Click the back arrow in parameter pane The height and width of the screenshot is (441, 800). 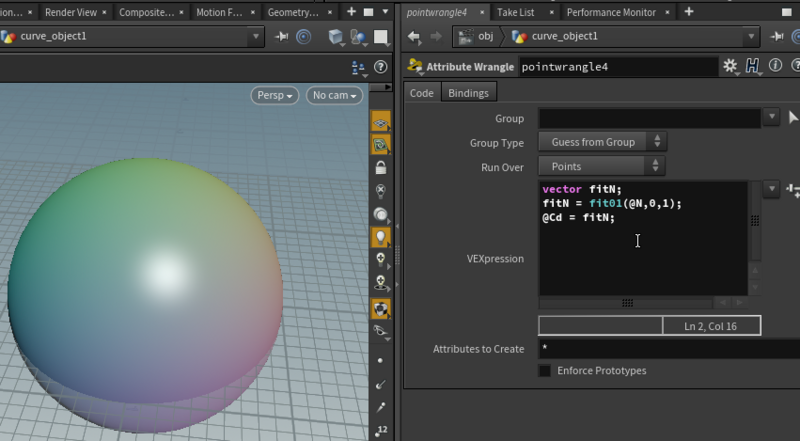pyautogui.click(x=414, y=36)
